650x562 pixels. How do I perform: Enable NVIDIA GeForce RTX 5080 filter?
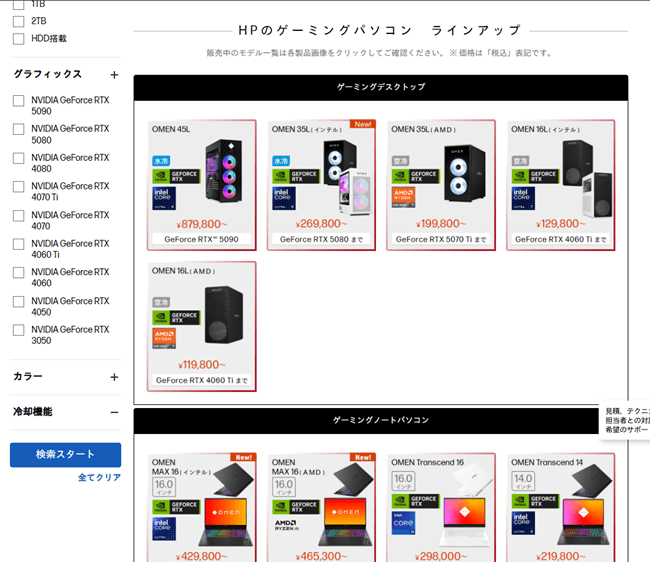(x=19, y=129)
